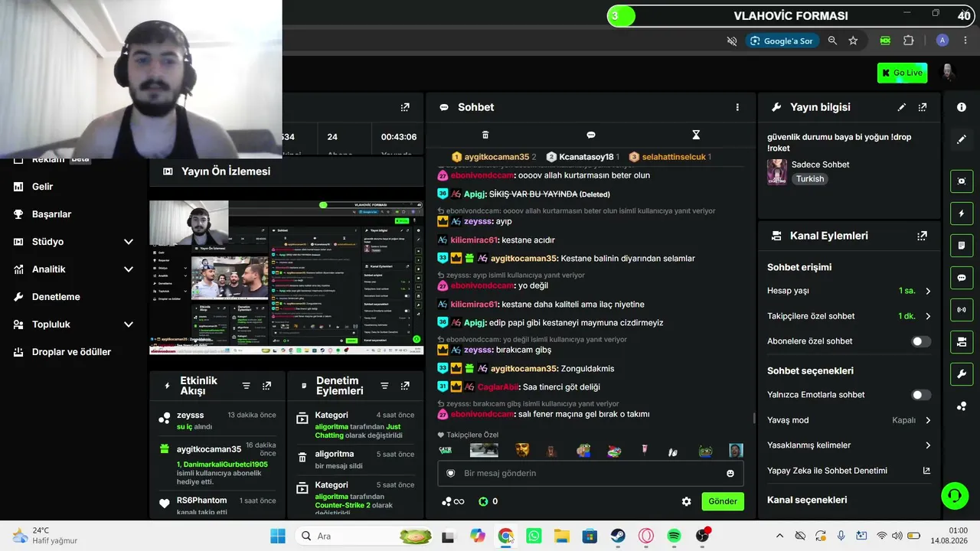Click the channel points infinity icon
Image resolution: width=980 pixels, height=551 pixels.
[453, 501]
